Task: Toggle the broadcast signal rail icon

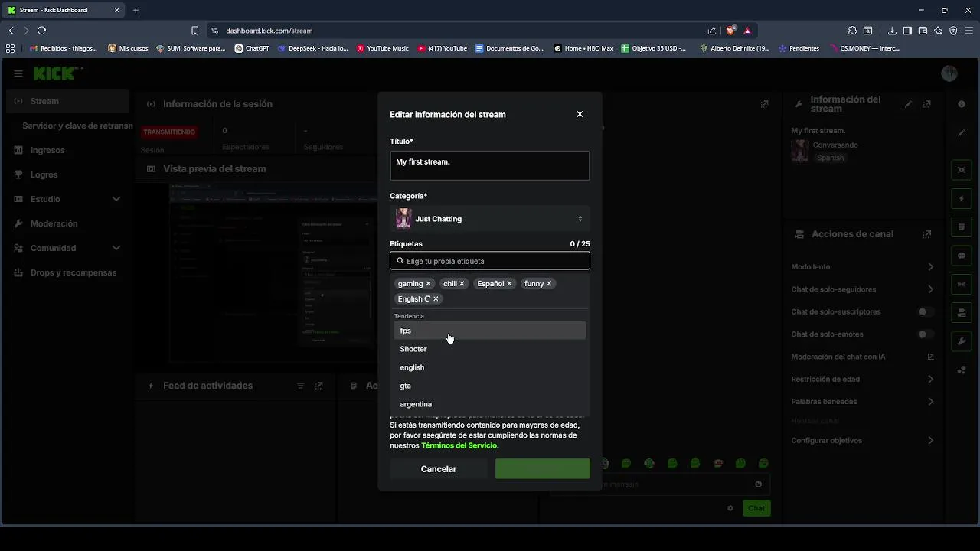Action: point(962,284)
